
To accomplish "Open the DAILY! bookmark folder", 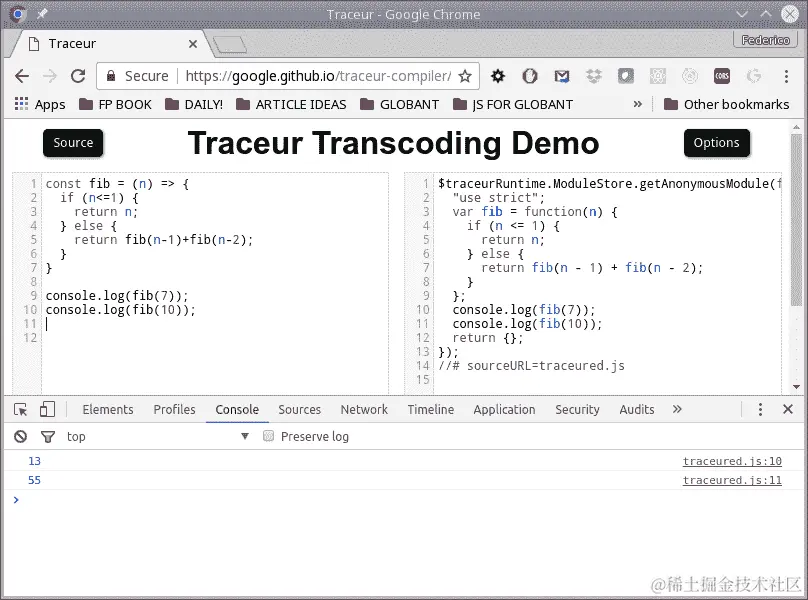I will point(194,104).
